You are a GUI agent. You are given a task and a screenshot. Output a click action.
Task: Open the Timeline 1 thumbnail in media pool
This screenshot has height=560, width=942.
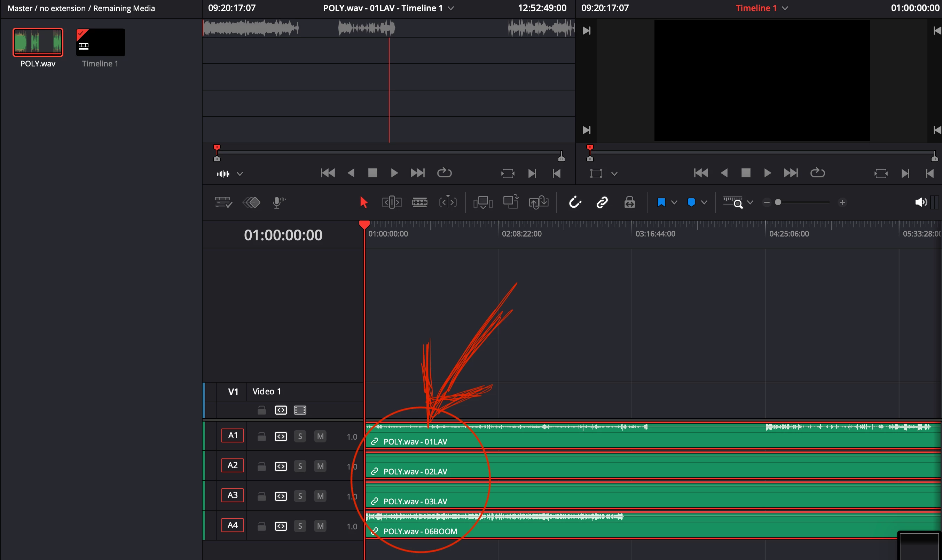coord(100,42)
